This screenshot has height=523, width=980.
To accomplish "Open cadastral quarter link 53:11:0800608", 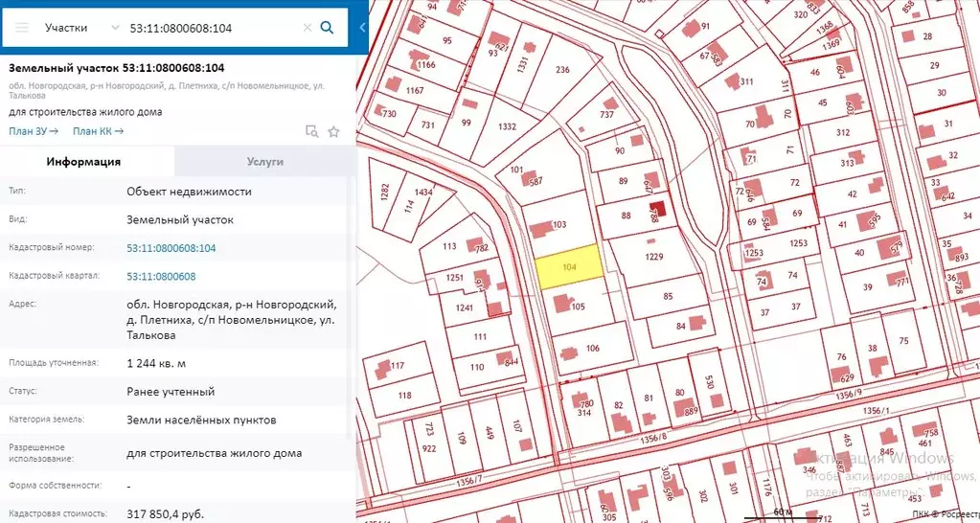I will point(161,276).
